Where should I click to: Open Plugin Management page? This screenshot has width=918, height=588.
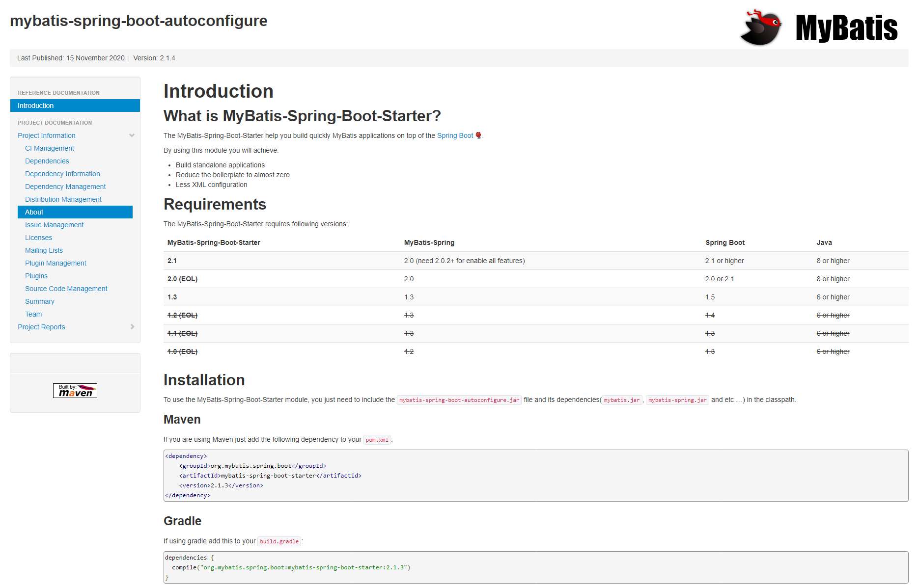pyautogui.click(x=56, y=263)
